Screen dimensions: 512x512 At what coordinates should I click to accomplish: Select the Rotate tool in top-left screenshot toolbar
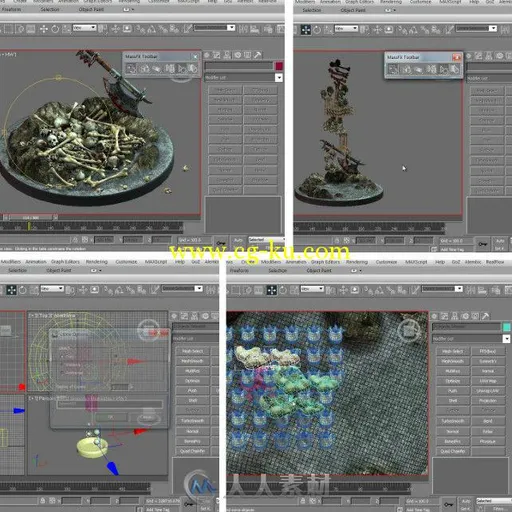[x=55, y=29]
